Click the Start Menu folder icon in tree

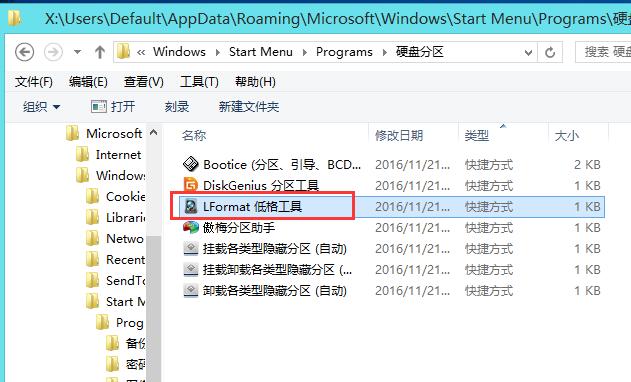(x=93, y=301)
